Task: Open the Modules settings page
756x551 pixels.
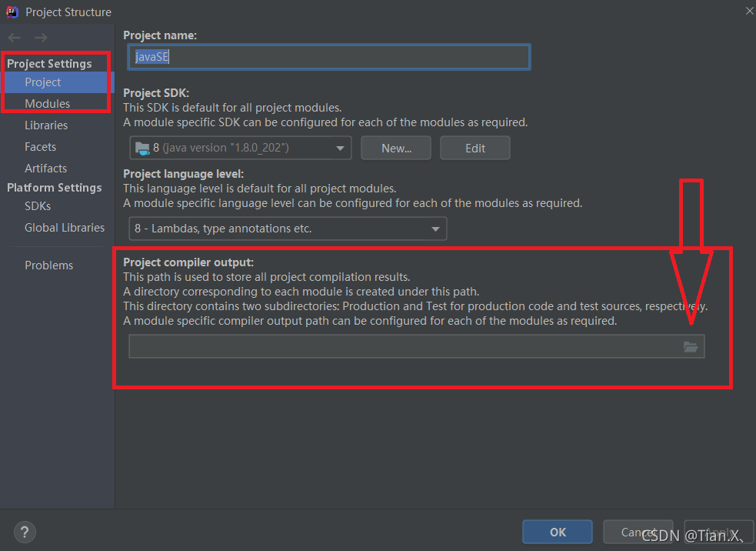Action: (x=47, y=104)
